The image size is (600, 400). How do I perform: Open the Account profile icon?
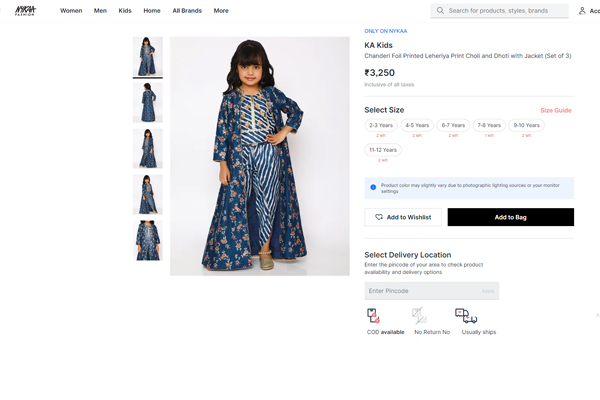click(582, 11)
